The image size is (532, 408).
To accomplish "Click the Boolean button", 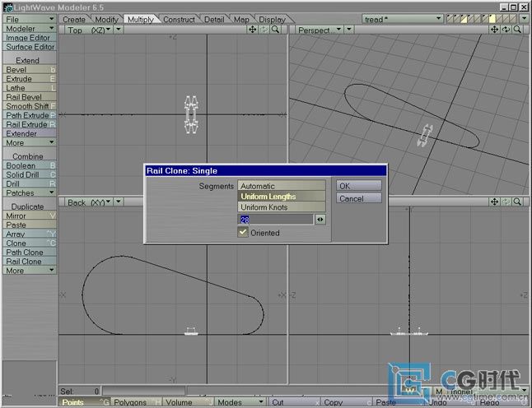I will [30, 165].
